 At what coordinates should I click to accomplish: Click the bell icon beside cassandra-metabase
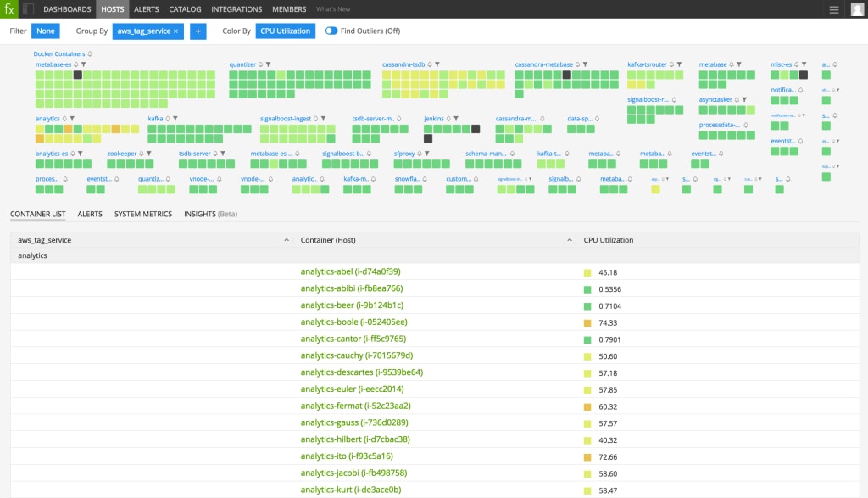577,64
